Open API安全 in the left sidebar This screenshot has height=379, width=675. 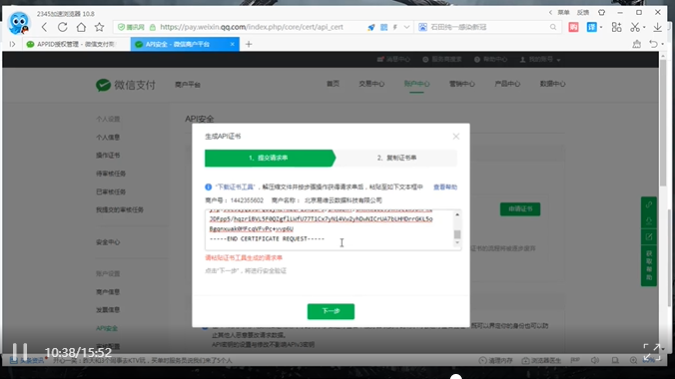107,328
